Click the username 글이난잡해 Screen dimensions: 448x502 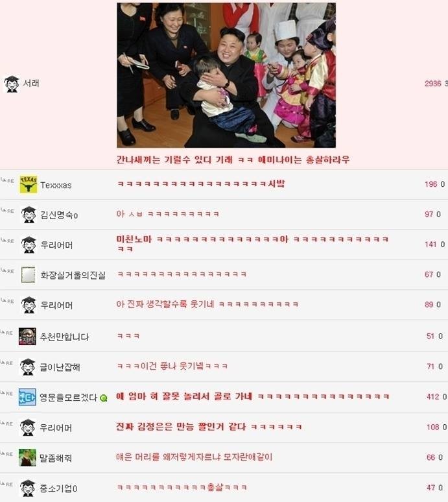[60, 367]
